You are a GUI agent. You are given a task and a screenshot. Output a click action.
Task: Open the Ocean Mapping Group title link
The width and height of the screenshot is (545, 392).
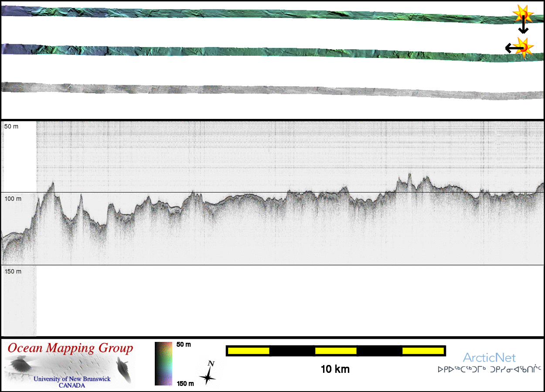click(70, 348)
